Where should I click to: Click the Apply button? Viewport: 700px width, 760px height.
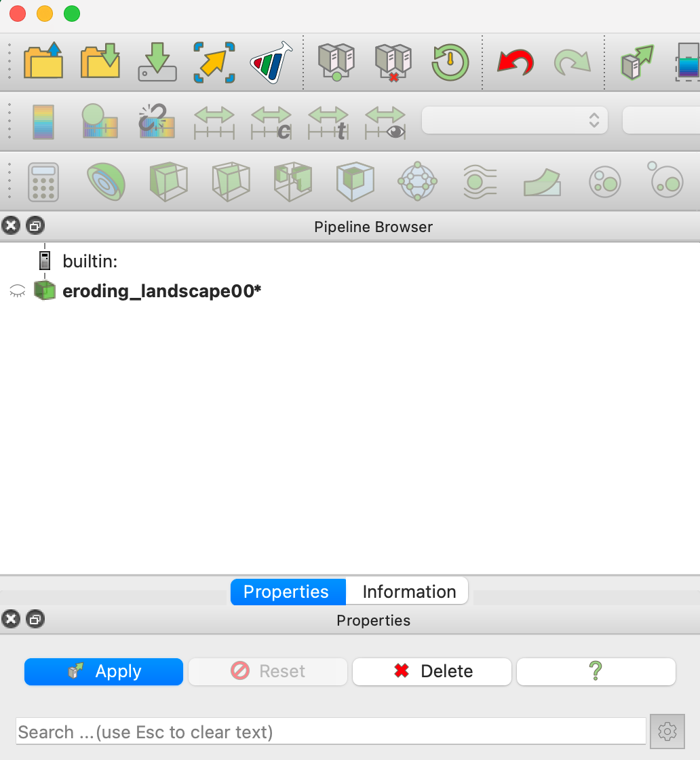coord(104,671)
